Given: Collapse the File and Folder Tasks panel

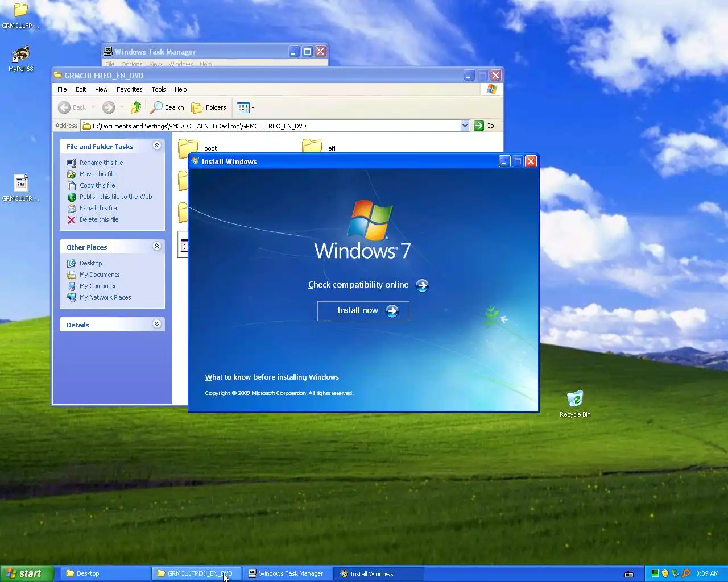Looking at the screenshot, I should (156, 146).
